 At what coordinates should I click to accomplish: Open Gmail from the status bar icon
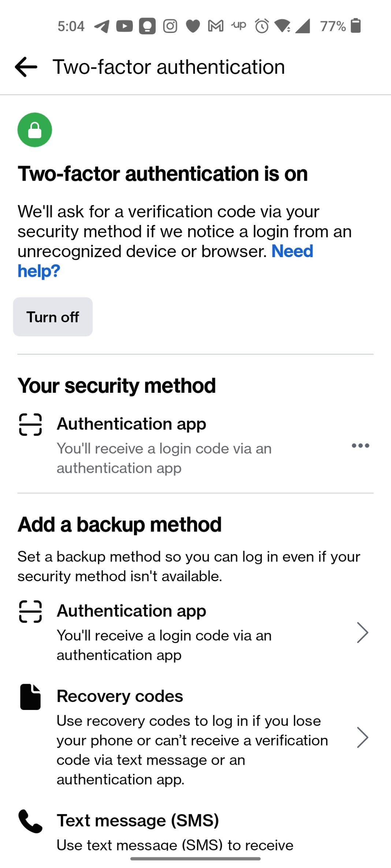click(215, 26)
